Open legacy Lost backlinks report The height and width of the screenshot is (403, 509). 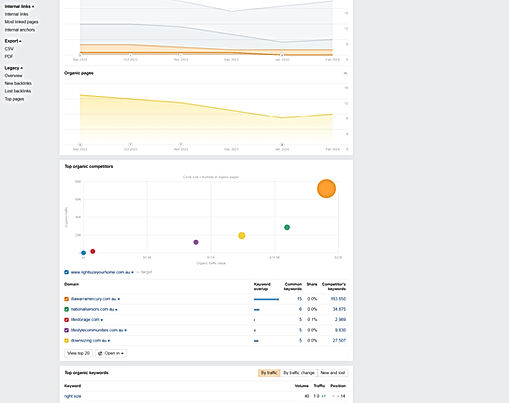[18, 91]
